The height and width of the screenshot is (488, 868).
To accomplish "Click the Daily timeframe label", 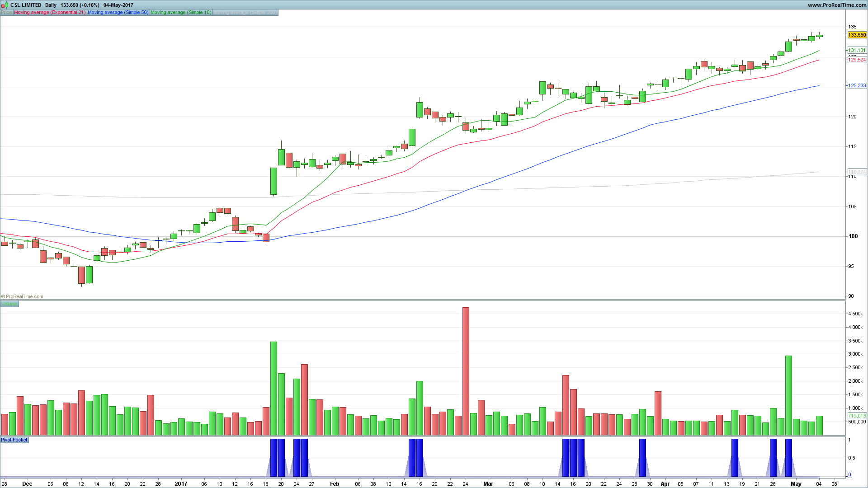I will [51, 5].
